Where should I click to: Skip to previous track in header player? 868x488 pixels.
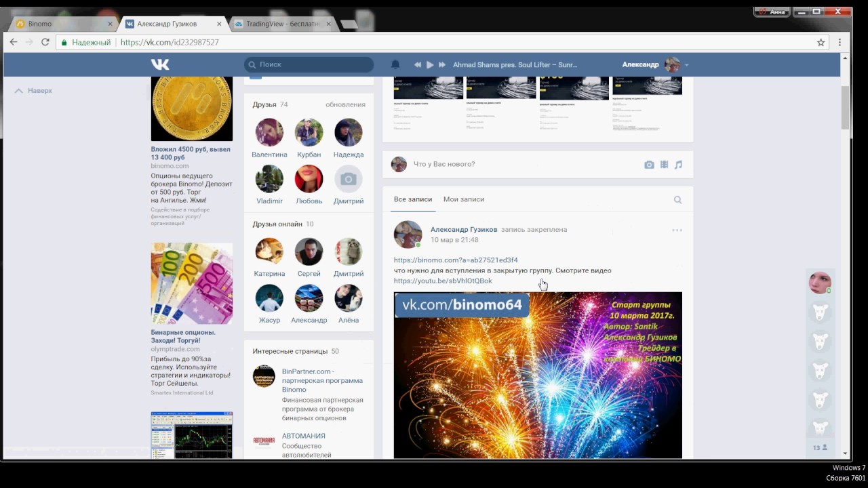click(418, 65)
